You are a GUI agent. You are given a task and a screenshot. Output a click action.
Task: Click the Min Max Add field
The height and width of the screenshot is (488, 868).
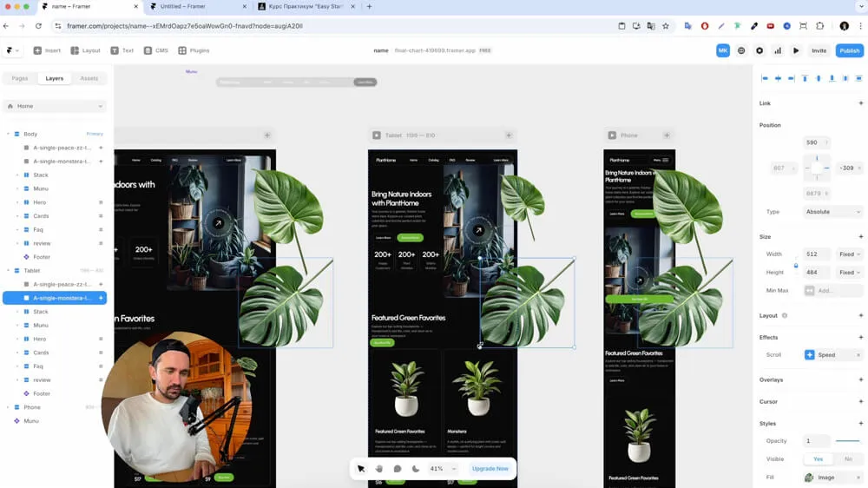click(833, 291)
